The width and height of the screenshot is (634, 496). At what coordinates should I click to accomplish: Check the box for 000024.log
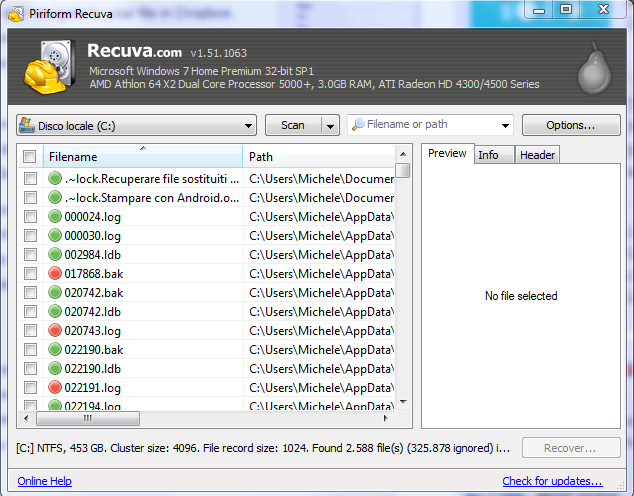click(x=30, y=216)
